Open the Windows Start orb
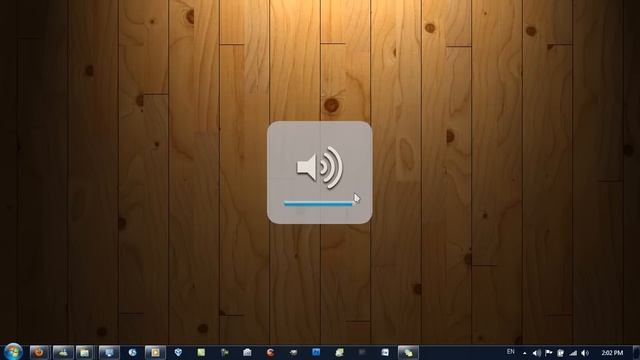Screen dimensions: 640x360 [13, 352]
